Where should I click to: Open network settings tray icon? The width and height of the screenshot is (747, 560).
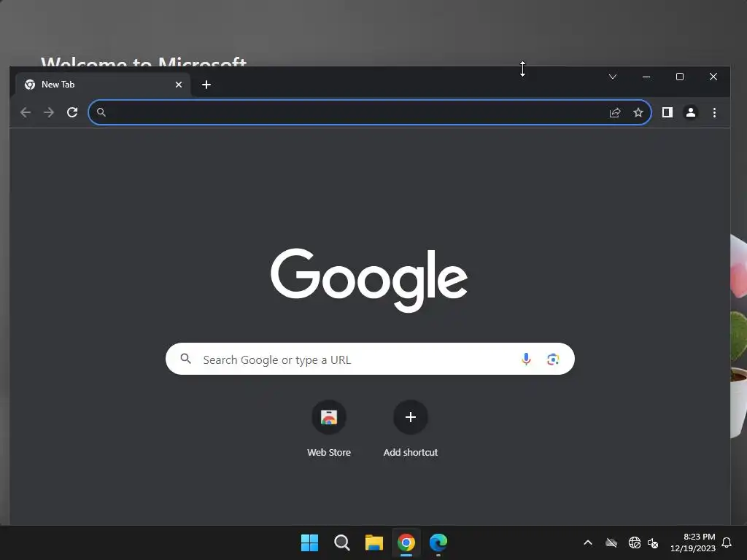(x=634, y=542)
